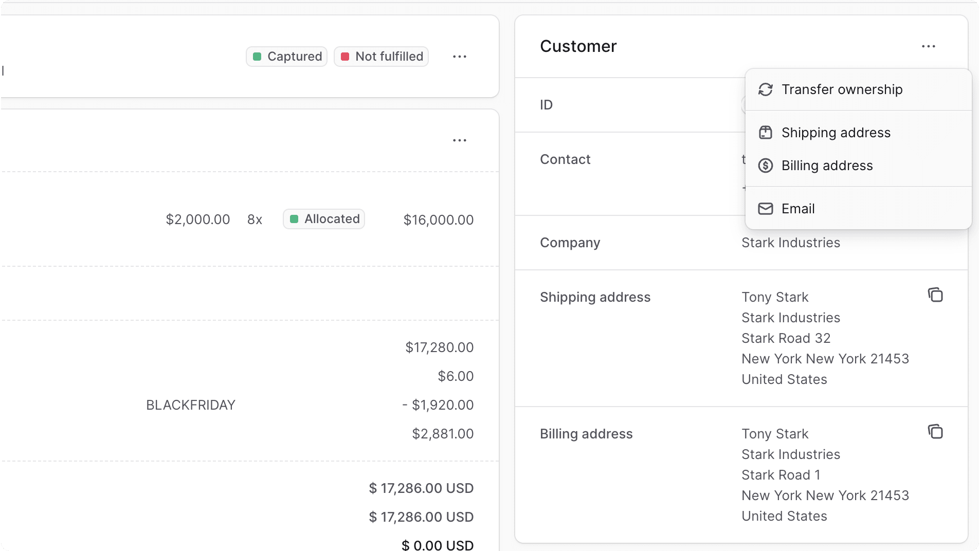This screenshot has height=551, width=980.
Task: Click the green dot inside Captured badge
Action: tap(259, 57)
